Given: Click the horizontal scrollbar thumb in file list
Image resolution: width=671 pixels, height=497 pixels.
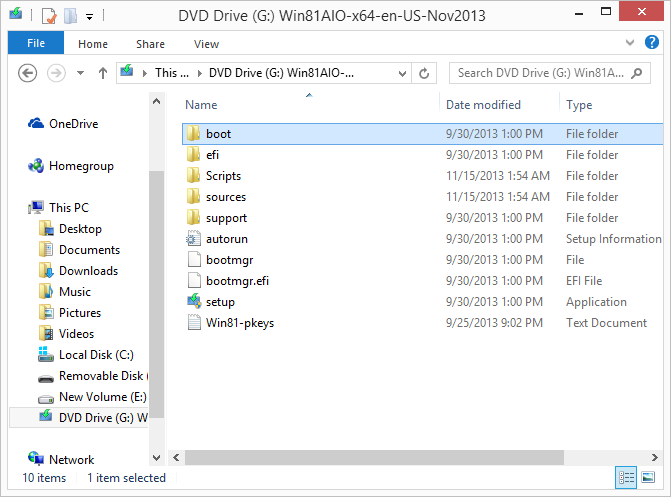Looking at the screenshot, I should (374, 458).
